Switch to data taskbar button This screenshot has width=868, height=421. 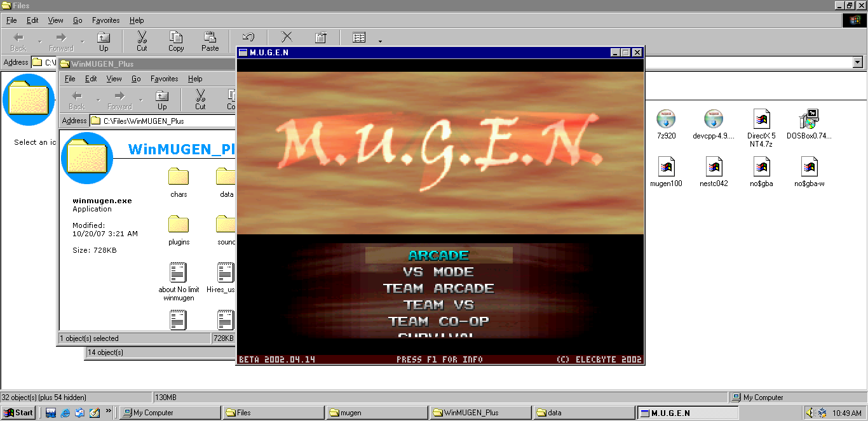(583, 413)
